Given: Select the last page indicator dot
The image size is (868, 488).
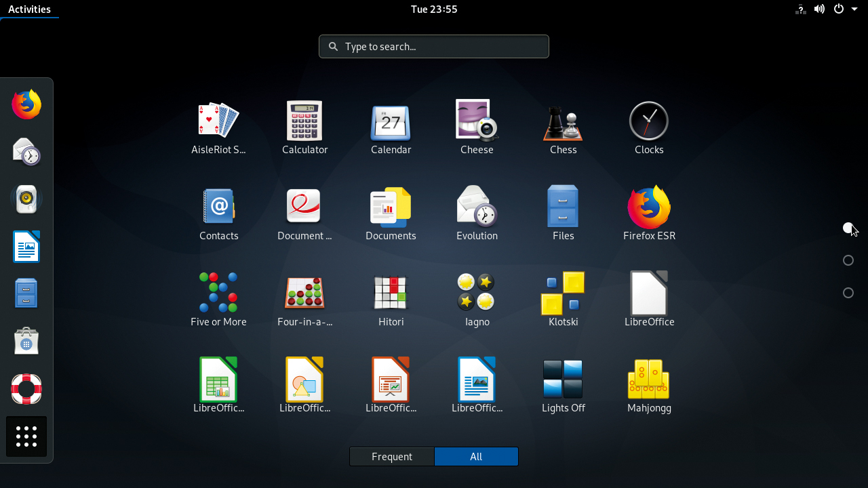Looking at the screenshot, I should click(848, 293).
